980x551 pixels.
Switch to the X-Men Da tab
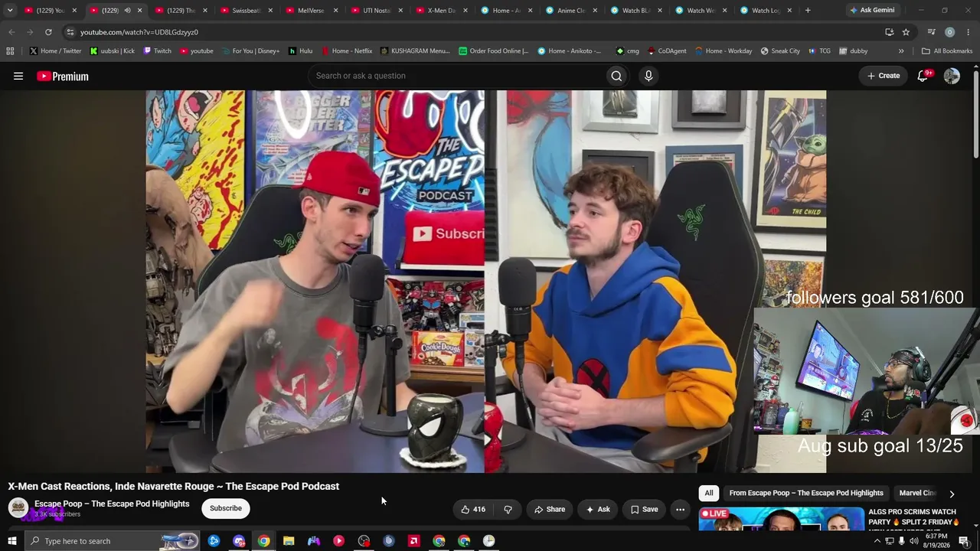(x=442, y=11)
